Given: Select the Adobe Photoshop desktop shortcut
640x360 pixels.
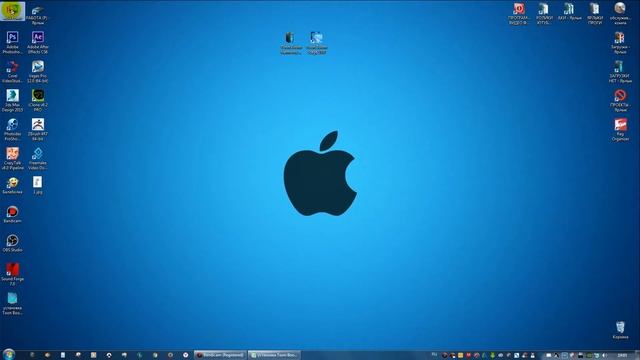Looking at the screenshot, I should pyautogui.click(x=12, y=42).
